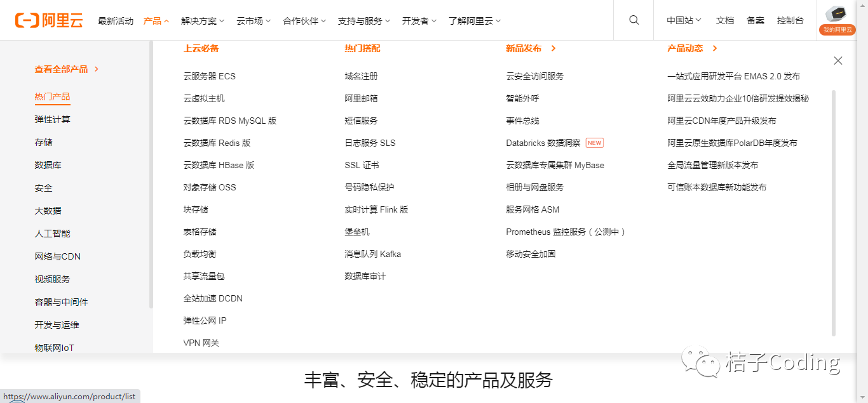Screen dimensions: 868x403
Task: Open 最新活动 in the navigation bar
Action: point(116,20)
